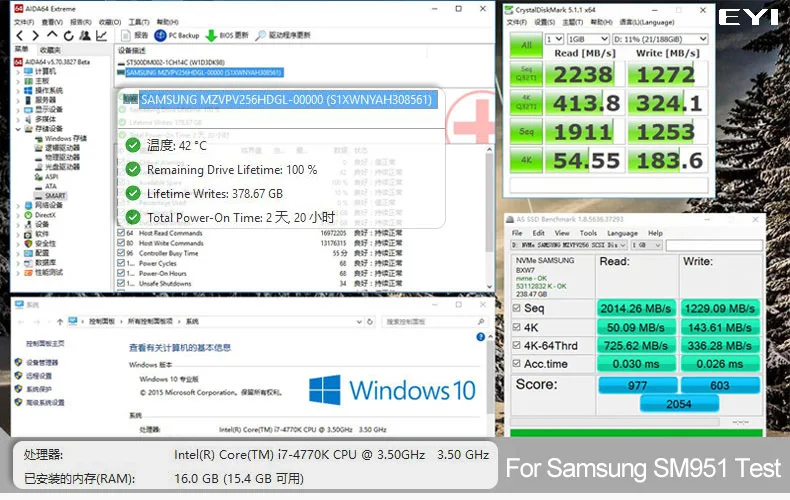790x500 pixels.
Task: Select the 物理驱动器 tree item
Action: point(57,157)
